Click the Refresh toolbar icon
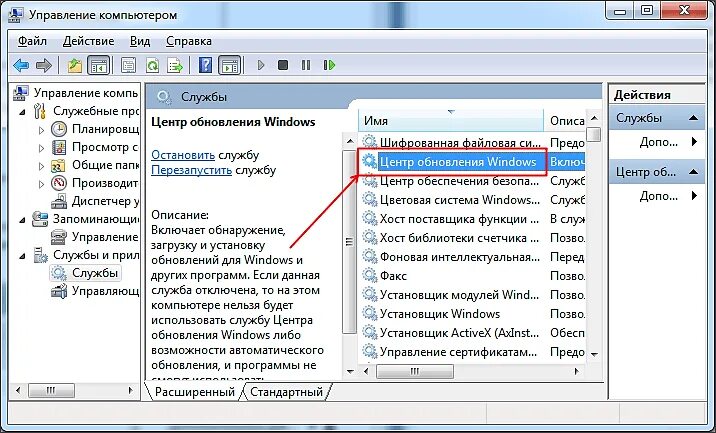This screenshot has width=716, height=433. 152,65
